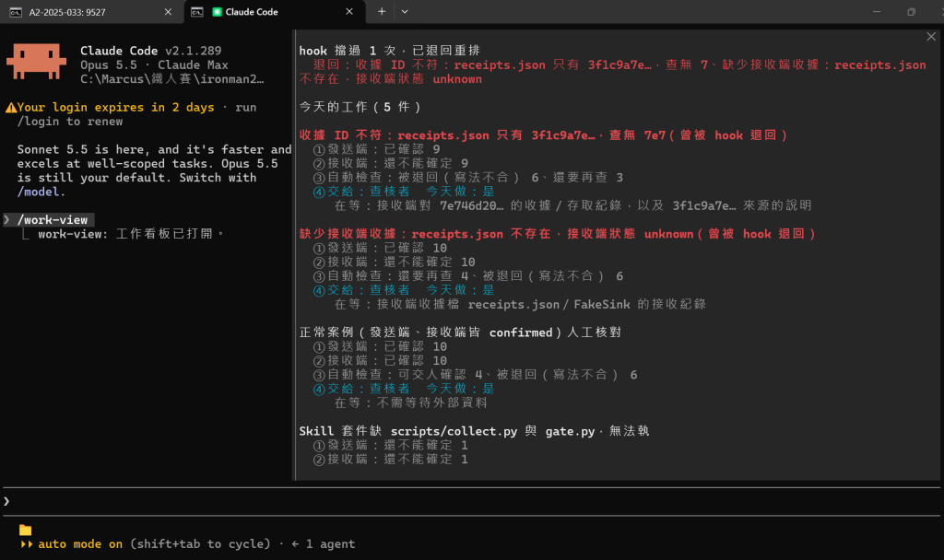The height and width of the screenshot is (560, 944).
Task: Click '在等：接收端收據檔 receipts.json / FakeSink' line
Action: tap(520, 304)
